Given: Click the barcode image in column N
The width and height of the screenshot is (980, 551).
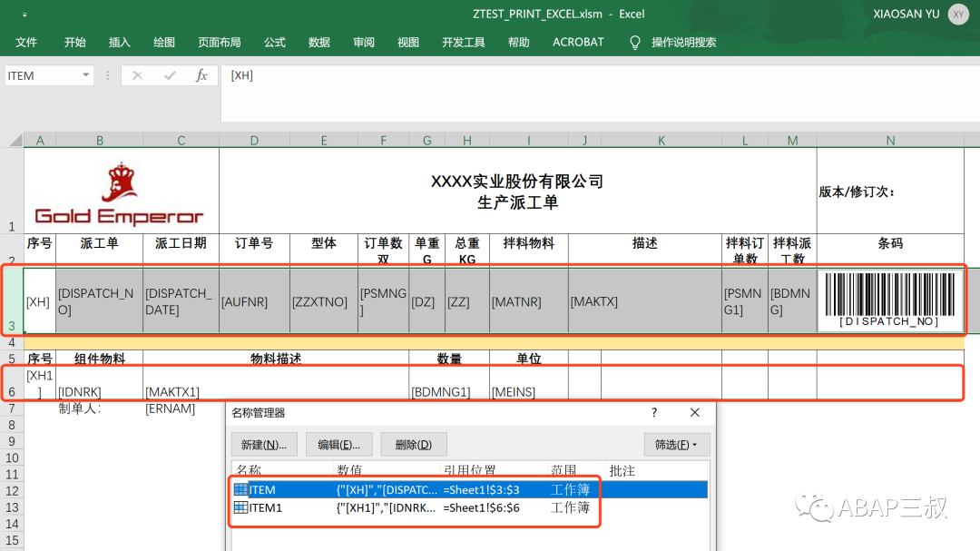Looking at the screenshot, I should pos(889,300).
